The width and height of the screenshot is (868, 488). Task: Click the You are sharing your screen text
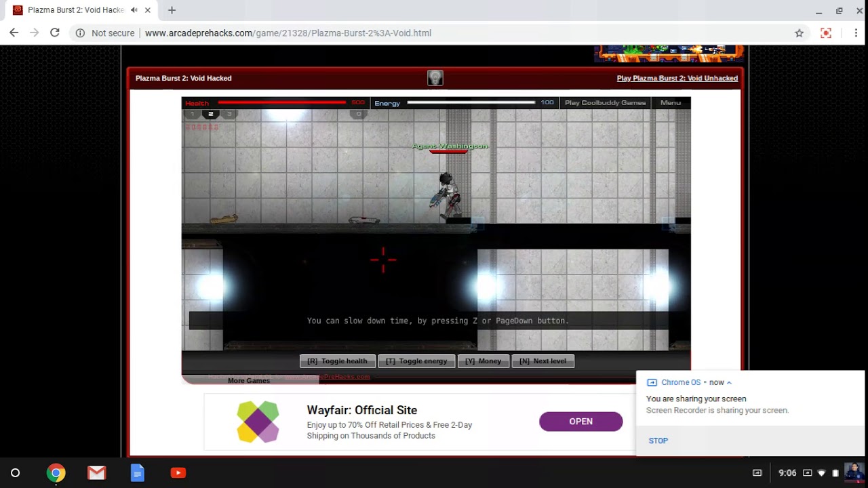point(696,399)
